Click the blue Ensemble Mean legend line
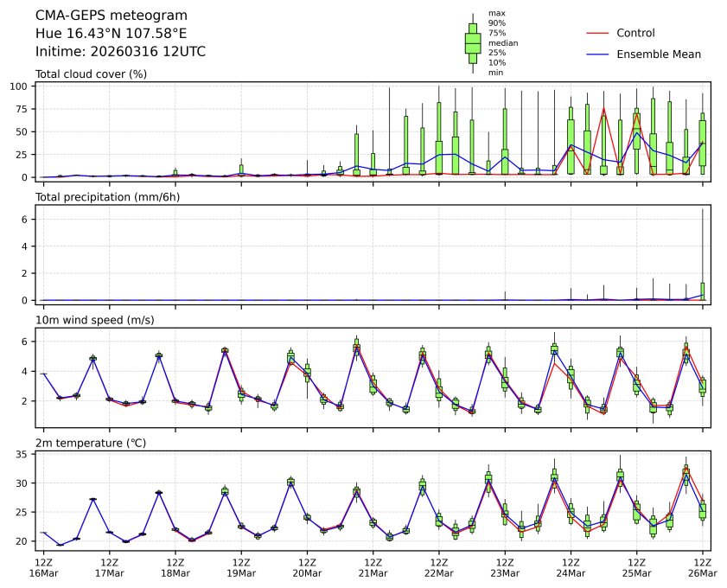This screenshot has height=588, width=727. 598,54
